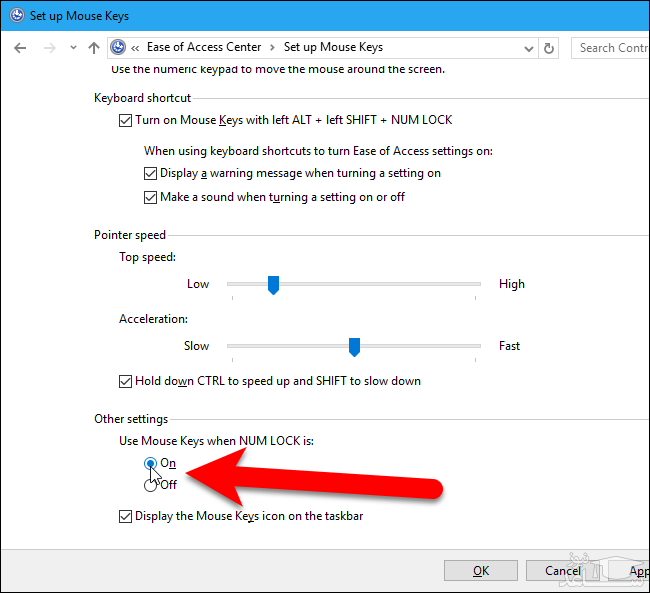Click the double chevron before Ease of Access Center

click(135, 47)
